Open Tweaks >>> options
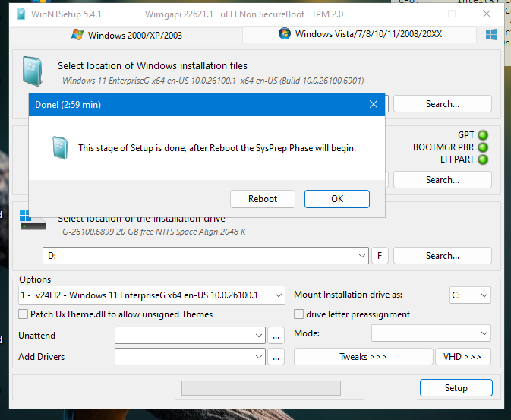This screenshot has height=420, width=511. tap(364, 357)
